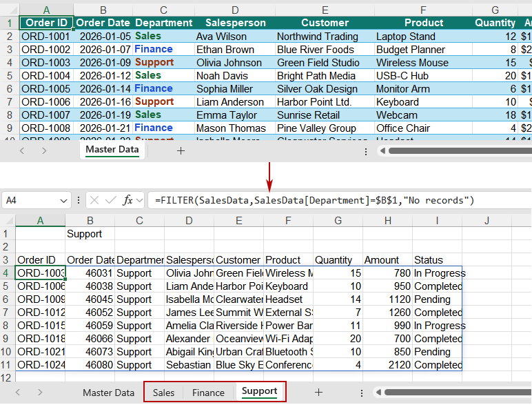Go to next sheet in lower workbook
Image resolution: width=532 pixels, height=405 pixels.
pyautogui.click(x=40, y=393)
